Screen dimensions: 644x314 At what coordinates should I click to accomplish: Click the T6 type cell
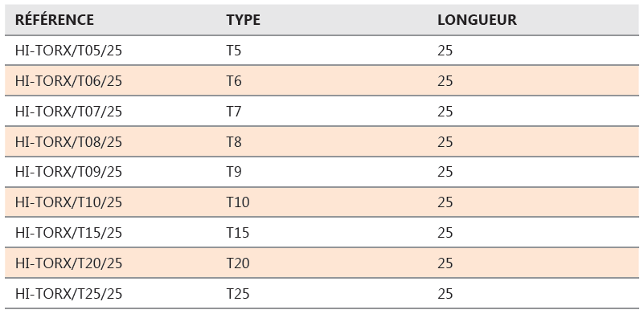tap(234, 81)
